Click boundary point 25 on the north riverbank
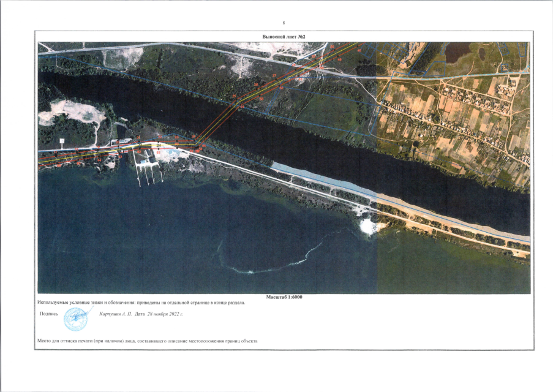Viewport: 553px width, 392px height. [235, 97]
